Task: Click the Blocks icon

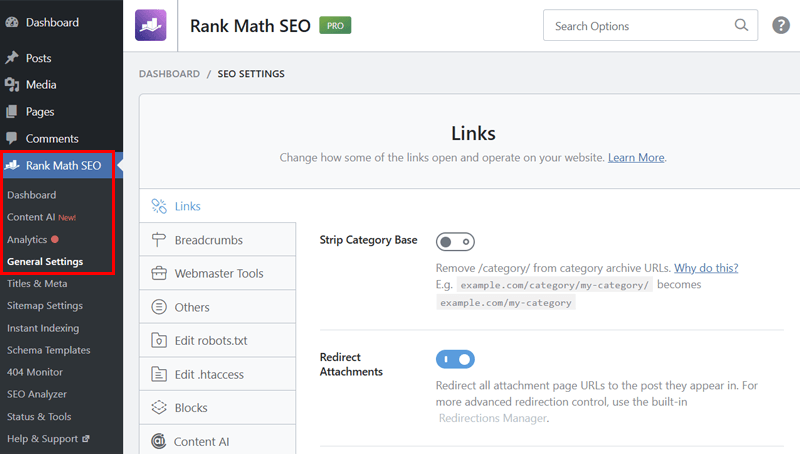Action: [159, 408]
